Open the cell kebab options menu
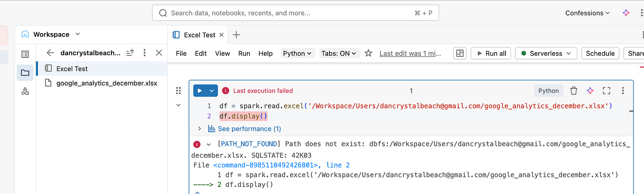Viewport: 644px width, 194px height. click(623, 91)
